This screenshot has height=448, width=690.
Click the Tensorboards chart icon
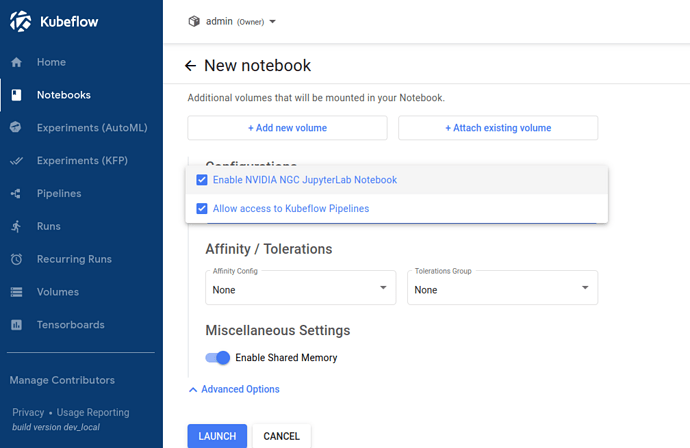point(16,325)
